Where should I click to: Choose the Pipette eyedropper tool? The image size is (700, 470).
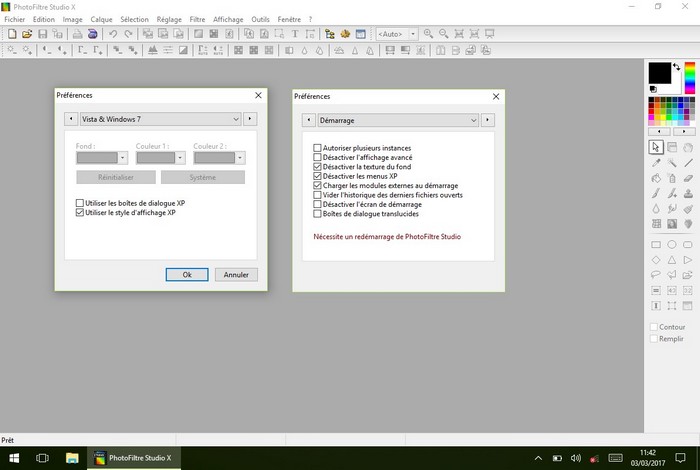point(656,163)
